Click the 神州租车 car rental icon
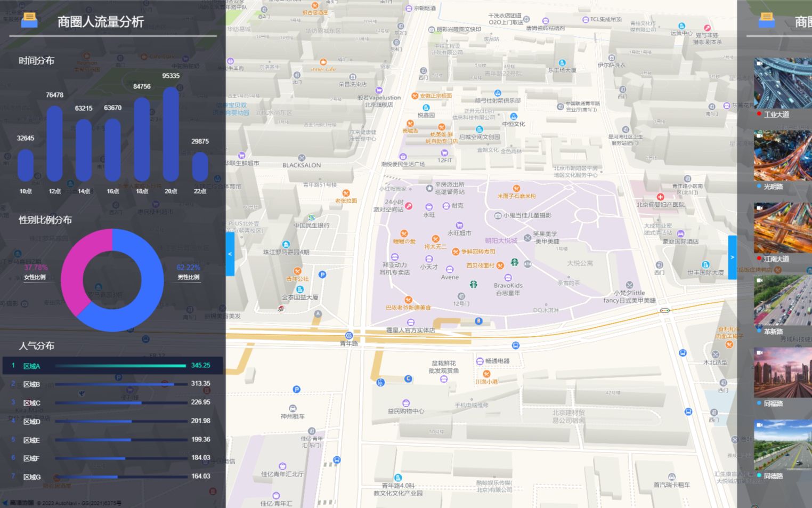 (293, 408)
